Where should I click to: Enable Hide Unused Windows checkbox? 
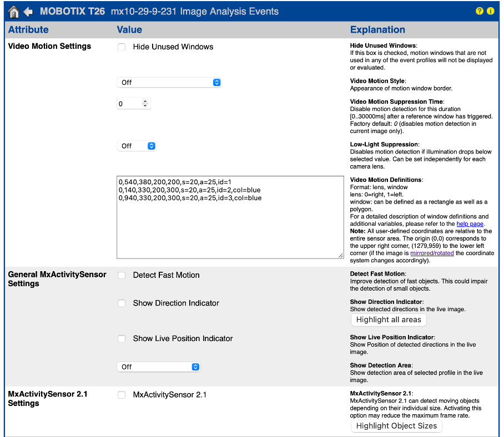point(122,47)
